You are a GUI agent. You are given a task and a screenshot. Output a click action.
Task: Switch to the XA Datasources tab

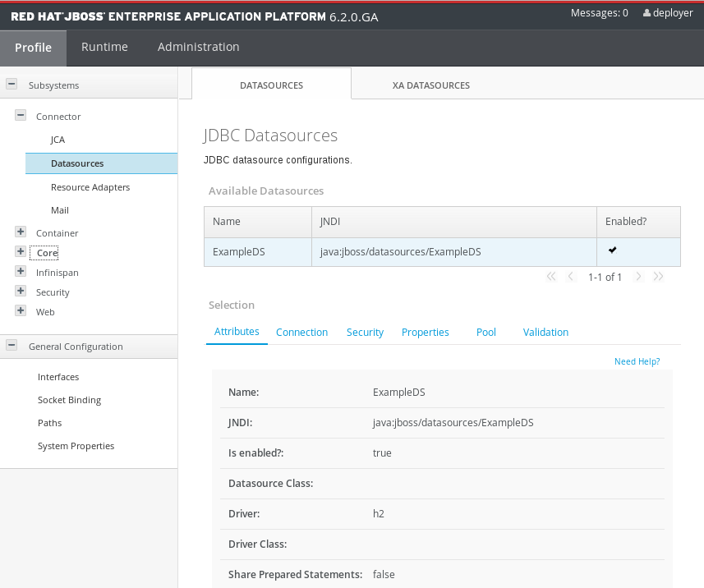(430, 85)
